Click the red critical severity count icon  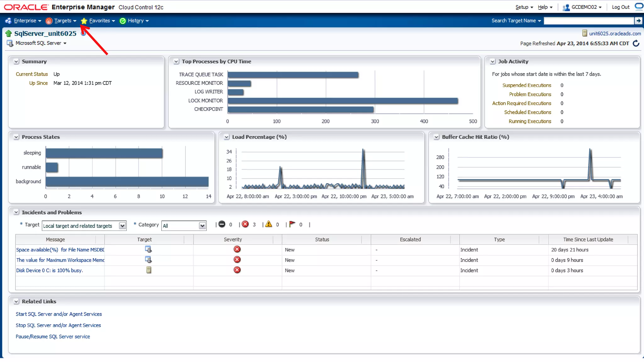point(245,224)
